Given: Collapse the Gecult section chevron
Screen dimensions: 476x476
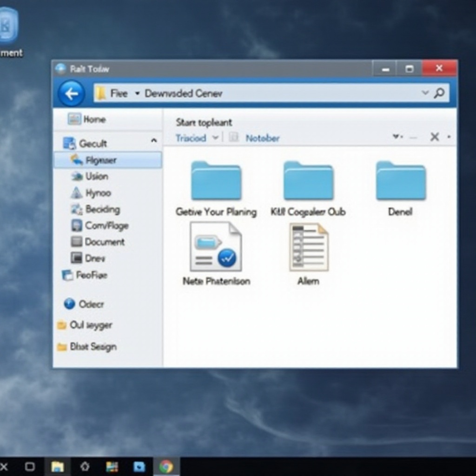Looking at the screenshot, I should [x=153, y=139].
